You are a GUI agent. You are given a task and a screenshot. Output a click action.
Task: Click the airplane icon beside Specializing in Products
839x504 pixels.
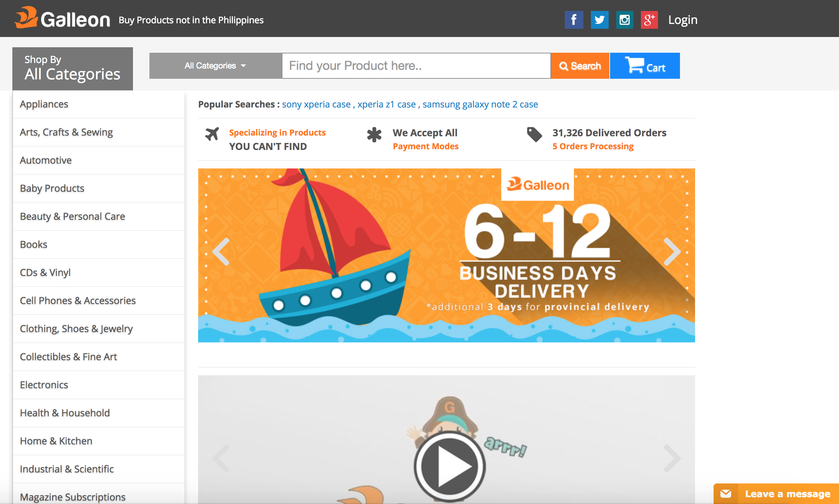[212, 134]
